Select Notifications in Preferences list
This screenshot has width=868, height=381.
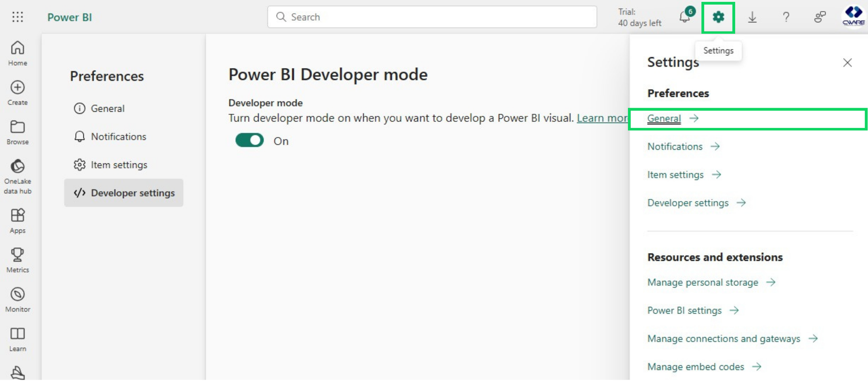tap(118, 137)
